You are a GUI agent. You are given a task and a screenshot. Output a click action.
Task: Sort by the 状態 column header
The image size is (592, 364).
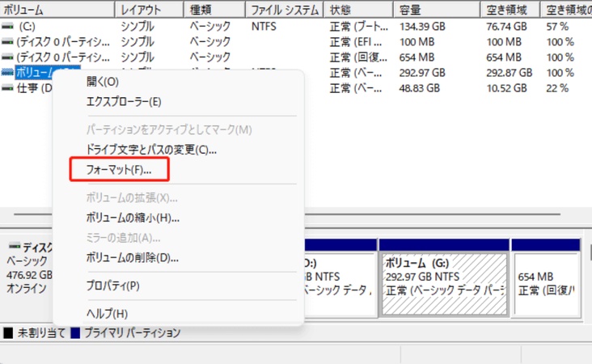pyautogui.click(x=358, y=10)
